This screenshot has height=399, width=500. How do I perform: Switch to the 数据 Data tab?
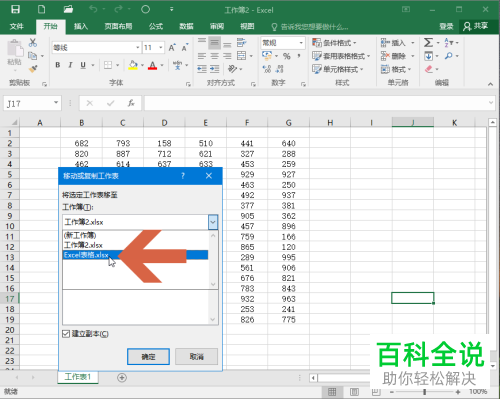tap(186, 26)
